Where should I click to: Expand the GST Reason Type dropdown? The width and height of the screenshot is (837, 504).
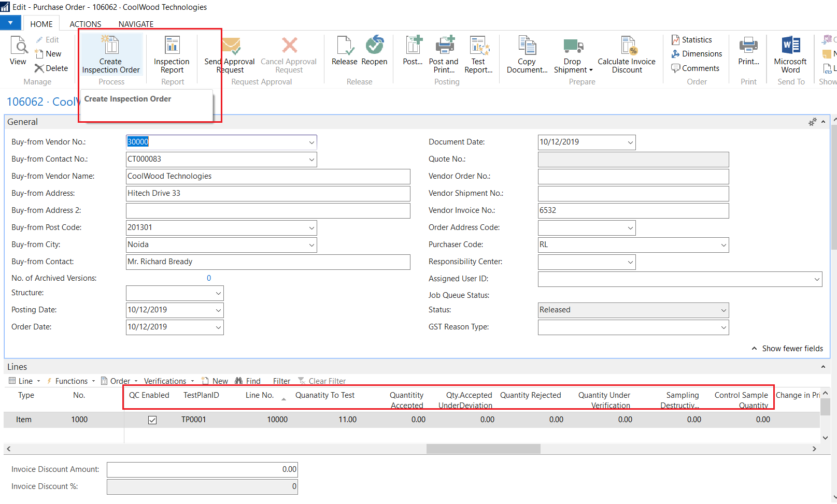pos(723,327)
